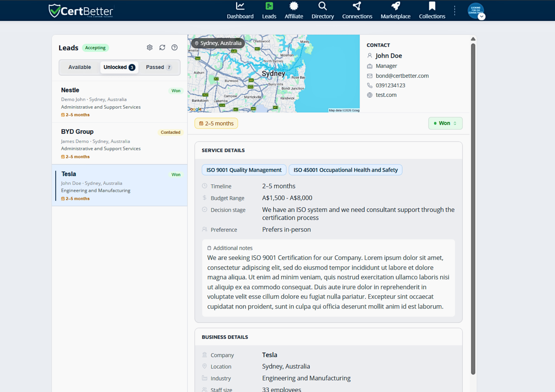The width and height of the screenshot is (555, 392).
Task: Open the leads help icon
Action: (x=174, y=47)
